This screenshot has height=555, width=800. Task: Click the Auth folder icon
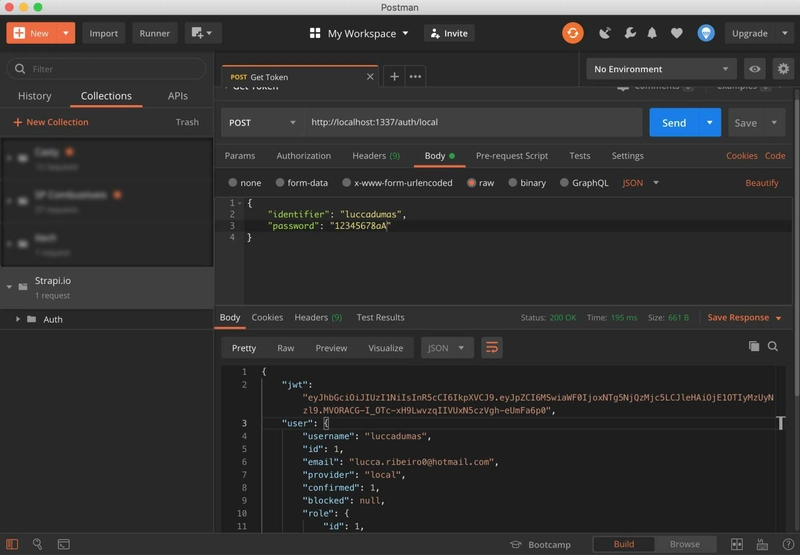click(x=32, y=319)
